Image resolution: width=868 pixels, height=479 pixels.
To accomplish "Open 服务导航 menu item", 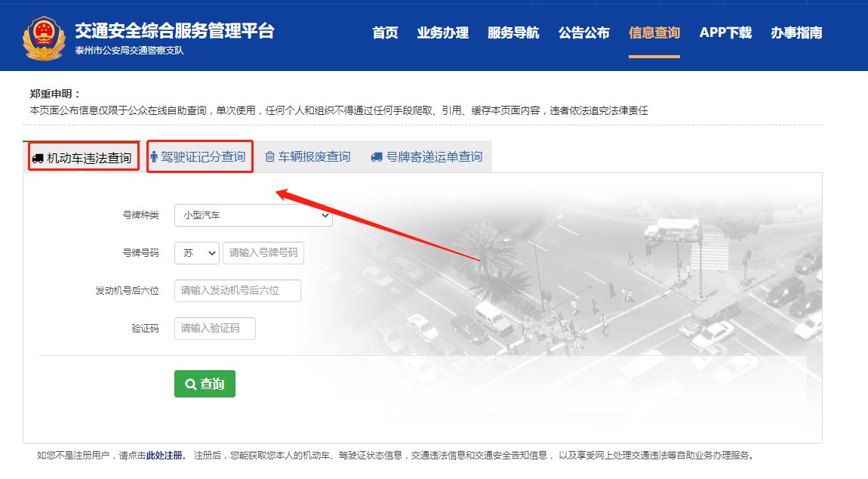I will pos(513,32).
